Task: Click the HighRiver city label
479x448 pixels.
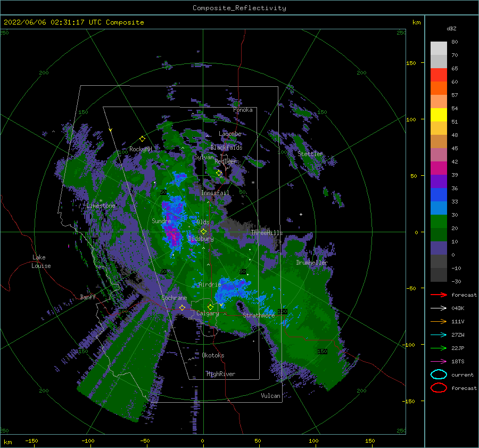Action: click(x=221, y=374)
